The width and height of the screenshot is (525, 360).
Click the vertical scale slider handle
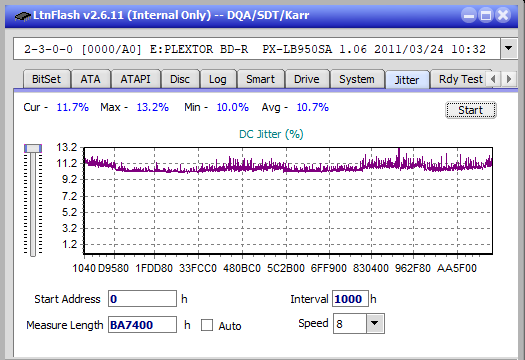[x=33, y=148]
